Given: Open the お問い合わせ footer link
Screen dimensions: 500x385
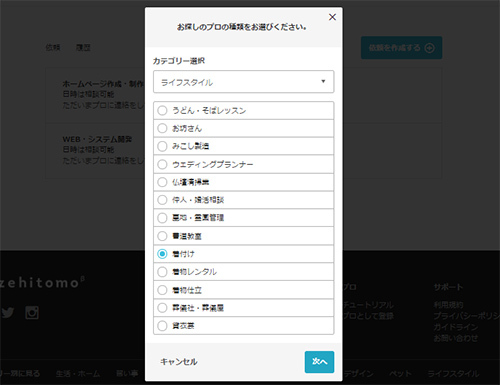Looking at the screenshot, I should click(456, 338).
